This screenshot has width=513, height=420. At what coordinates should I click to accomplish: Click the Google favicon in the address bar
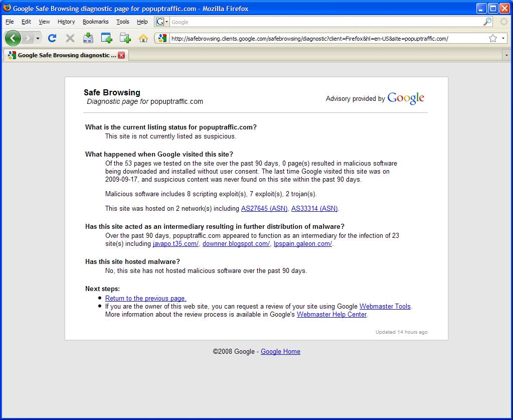tap(161, 38)
